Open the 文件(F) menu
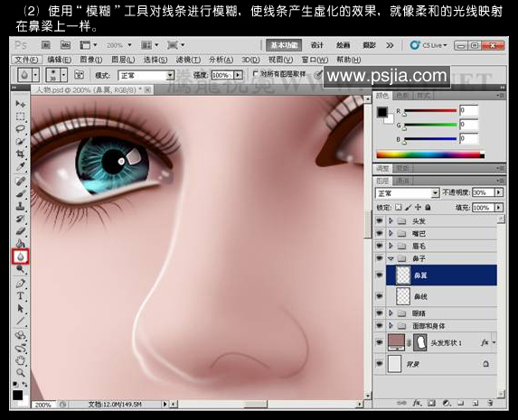This screenshot has height=420, width=518. (27, 60)
